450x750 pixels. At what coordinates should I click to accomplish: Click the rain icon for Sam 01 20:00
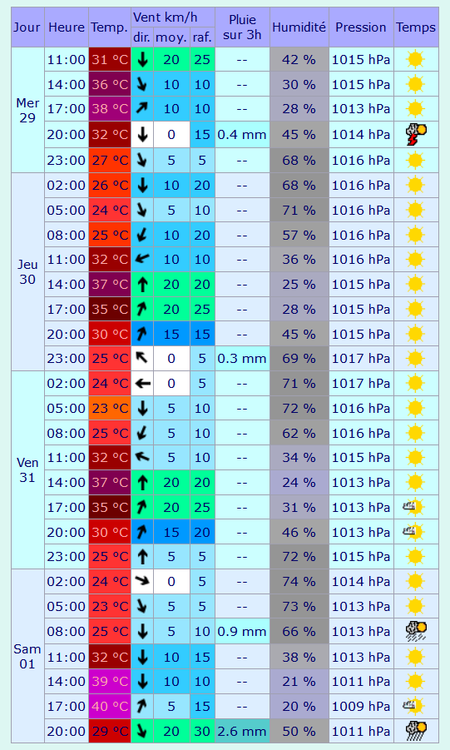pyautogui.click(x=416, y=731)
